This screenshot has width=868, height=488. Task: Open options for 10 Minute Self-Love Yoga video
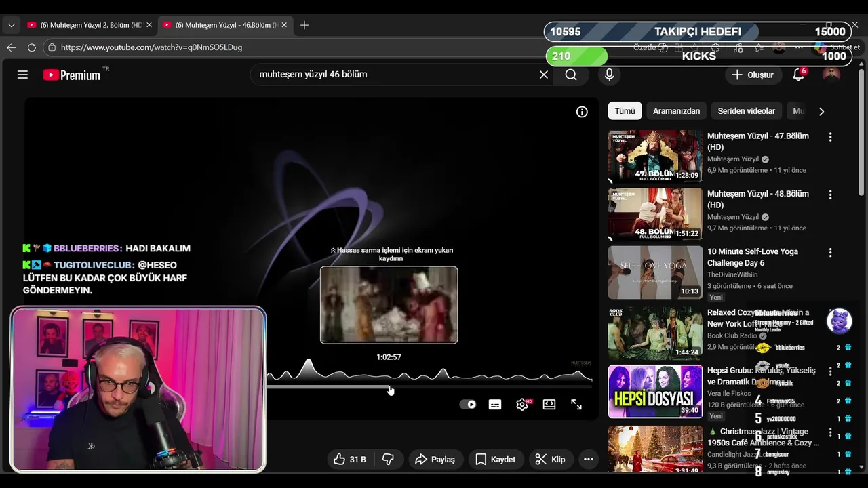click(830, 252)
